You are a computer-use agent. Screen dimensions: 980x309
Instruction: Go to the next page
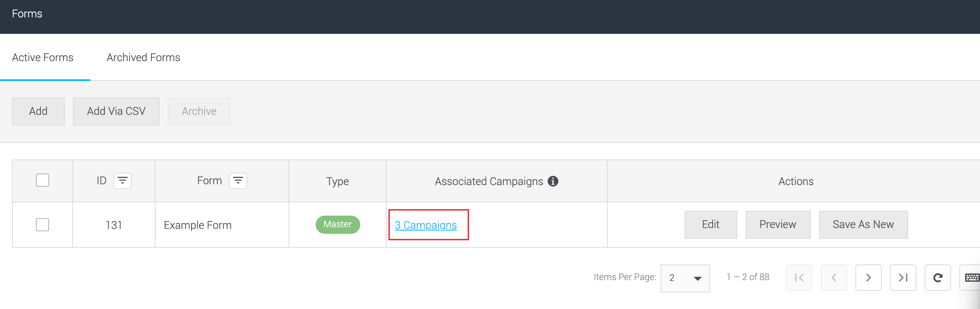click(x=869, y=278)
